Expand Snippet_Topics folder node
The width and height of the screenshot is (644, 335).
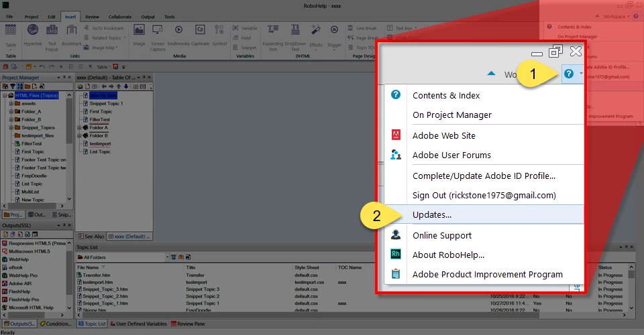pos(11,127)
